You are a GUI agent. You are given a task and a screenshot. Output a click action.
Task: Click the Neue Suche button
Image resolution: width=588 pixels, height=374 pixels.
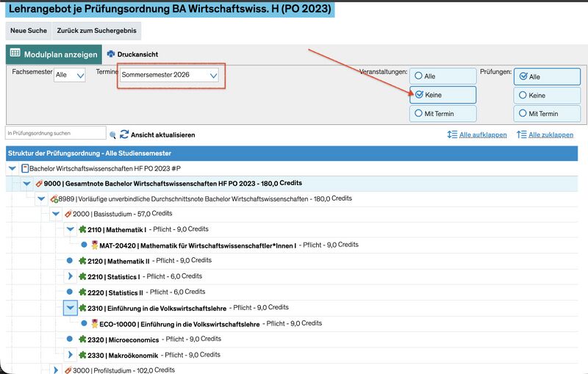click(x=29, y=31)
